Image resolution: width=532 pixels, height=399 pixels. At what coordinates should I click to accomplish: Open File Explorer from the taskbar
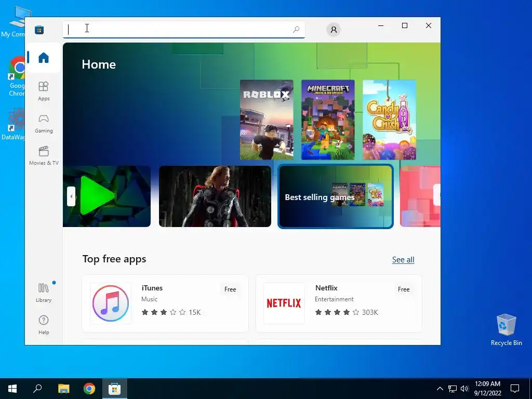[64, 389]
